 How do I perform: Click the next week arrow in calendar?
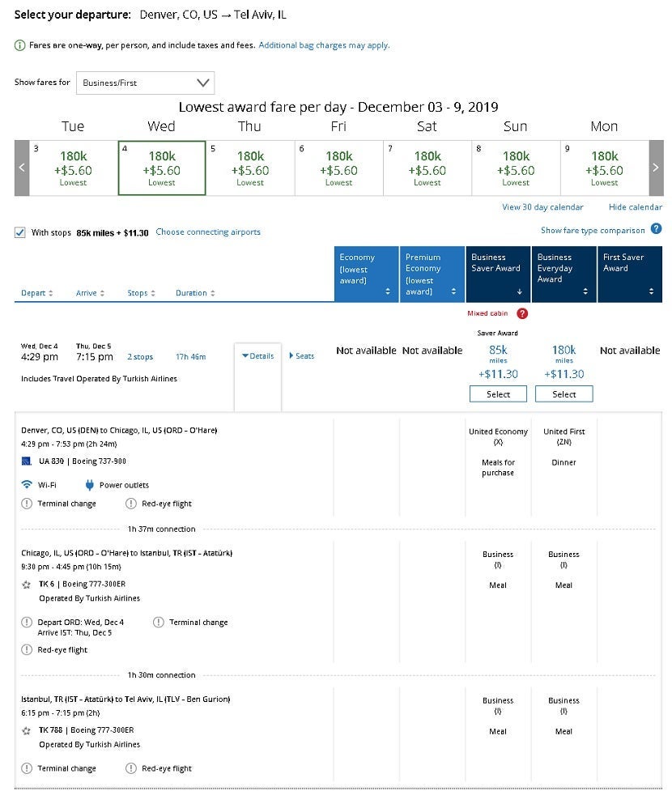coord(655,168)
